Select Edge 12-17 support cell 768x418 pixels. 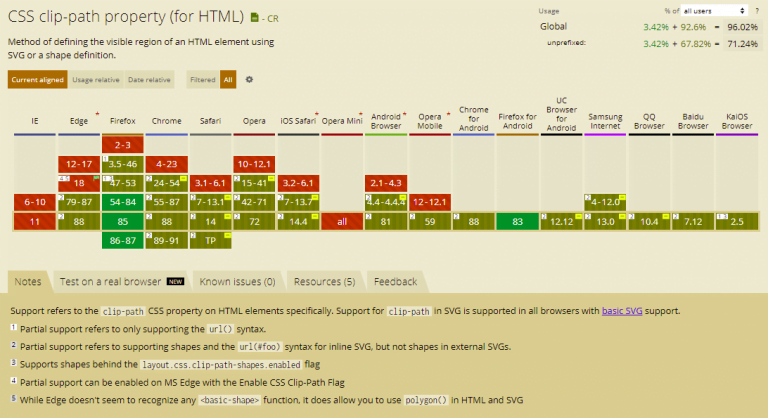79,164
